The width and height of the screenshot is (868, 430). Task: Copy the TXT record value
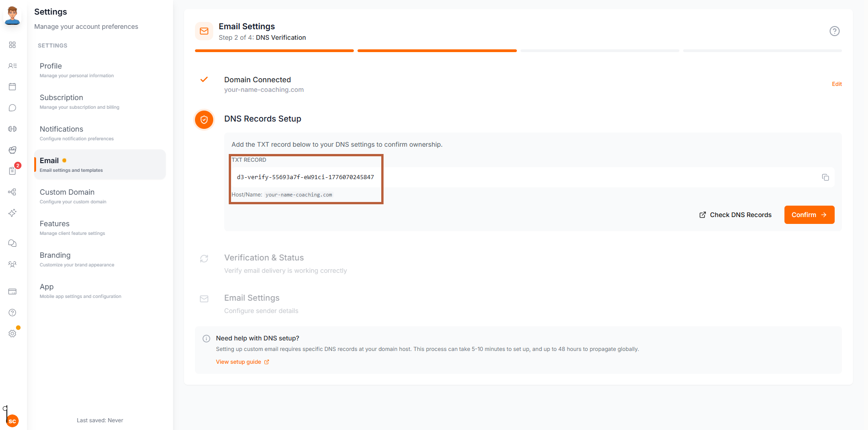[826, 177]
